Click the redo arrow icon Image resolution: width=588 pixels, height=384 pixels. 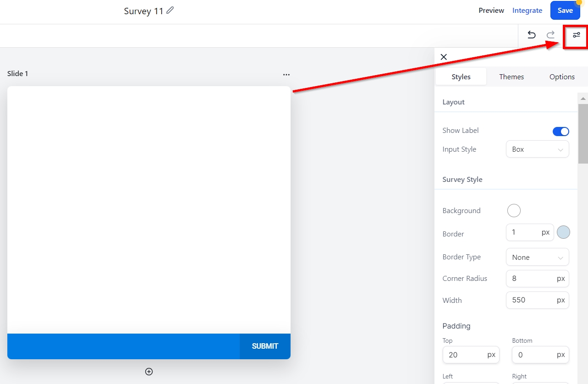[550, 35]
